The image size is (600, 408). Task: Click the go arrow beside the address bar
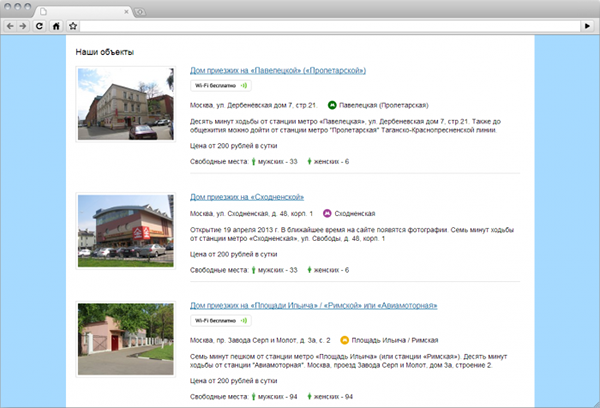[x=587, y=26]
